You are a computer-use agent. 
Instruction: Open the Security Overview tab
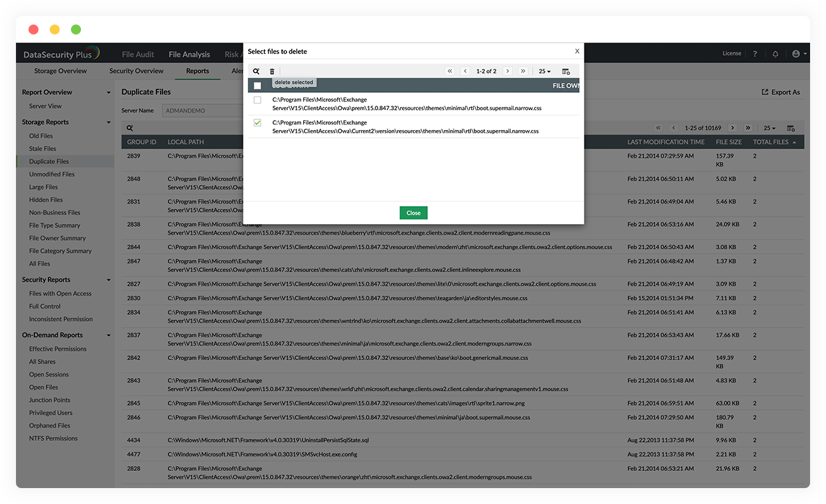[136, 70]
